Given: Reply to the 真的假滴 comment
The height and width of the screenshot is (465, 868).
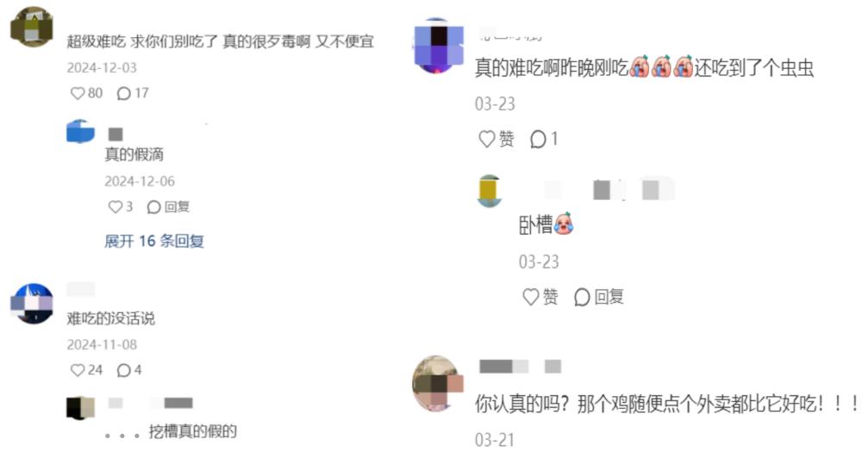Looking at the screenshot, I should [168, 207].
